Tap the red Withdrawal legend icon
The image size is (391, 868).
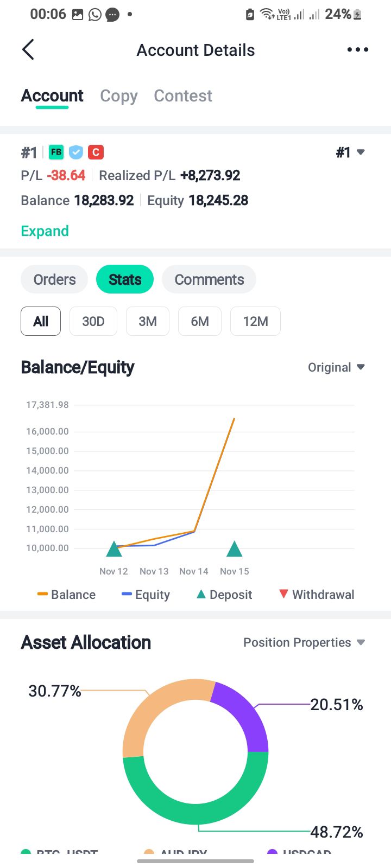click(283, 594)
